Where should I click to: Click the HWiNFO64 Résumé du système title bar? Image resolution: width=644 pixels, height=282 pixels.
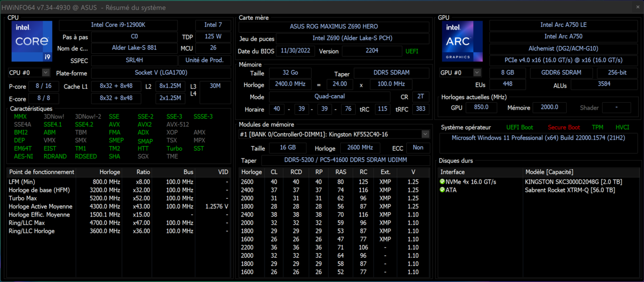click(x=322, y=8)
